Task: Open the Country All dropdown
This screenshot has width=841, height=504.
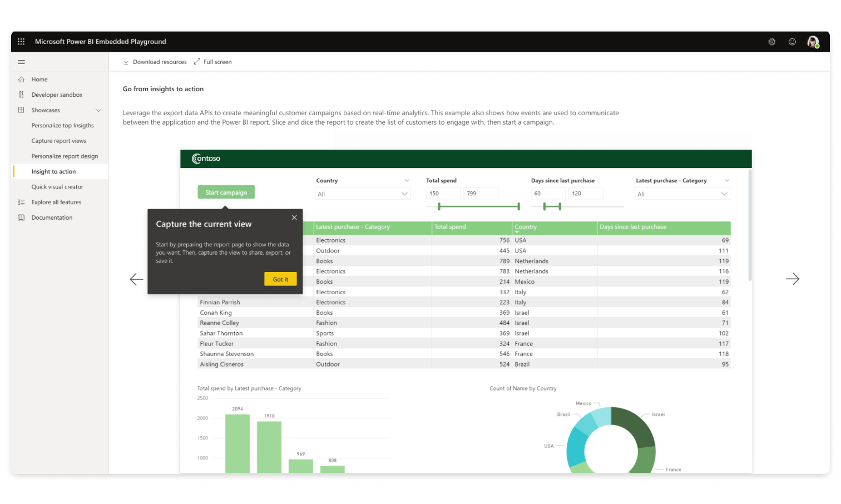Action: tap(363, 194)
